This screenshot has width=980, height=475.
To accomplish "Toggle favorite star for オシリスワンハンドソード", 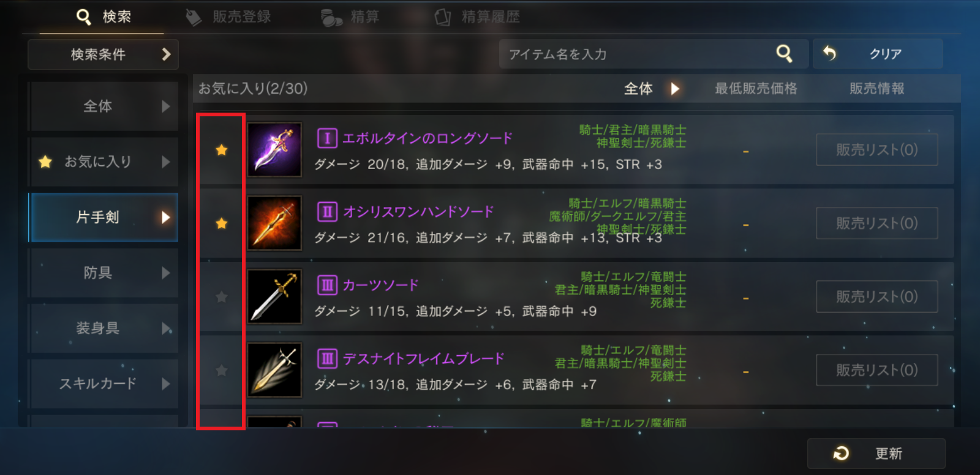I will (222, 223).
